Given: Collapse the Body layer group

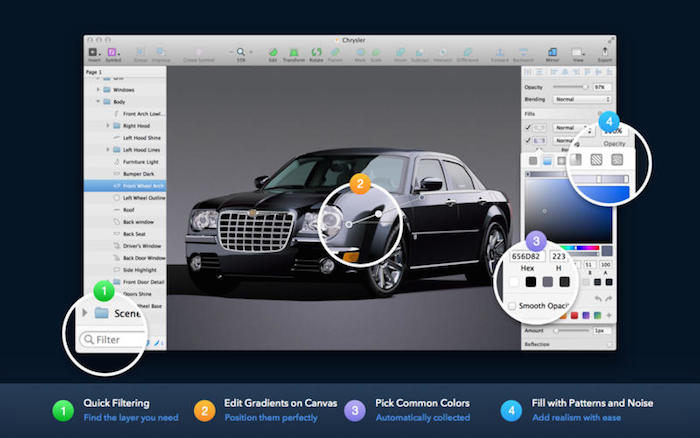Looking at the screenshot, I should 98,102.
